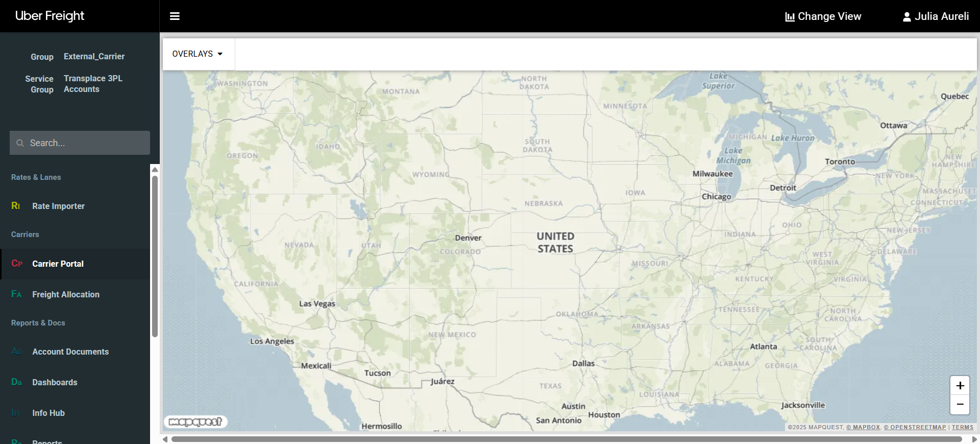Screen dimensions: 980x444
Task: Click the Da Dashboards icon
Action: tap(16, 382)
